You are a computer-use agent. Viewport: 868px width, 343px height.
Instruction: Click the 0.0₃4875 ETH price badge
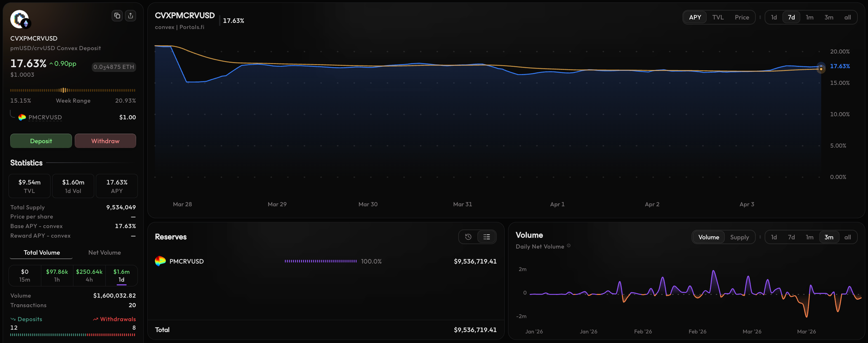pyautogui.click(x=114, y=67)
